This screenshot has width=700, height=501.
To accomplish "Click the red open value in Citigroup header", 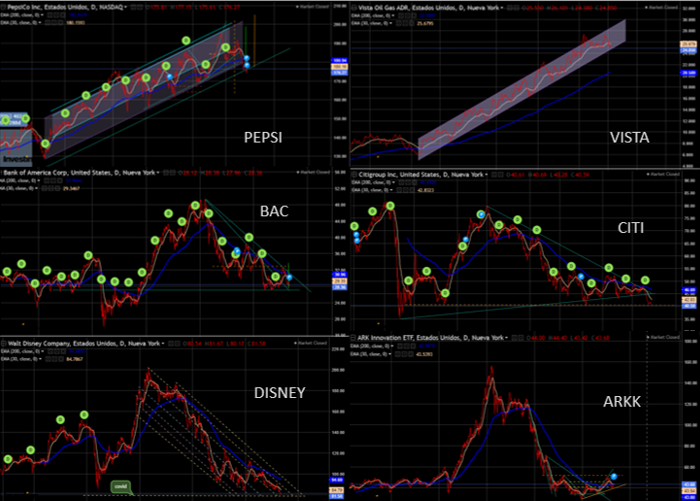I will click(x=518, y=175).
